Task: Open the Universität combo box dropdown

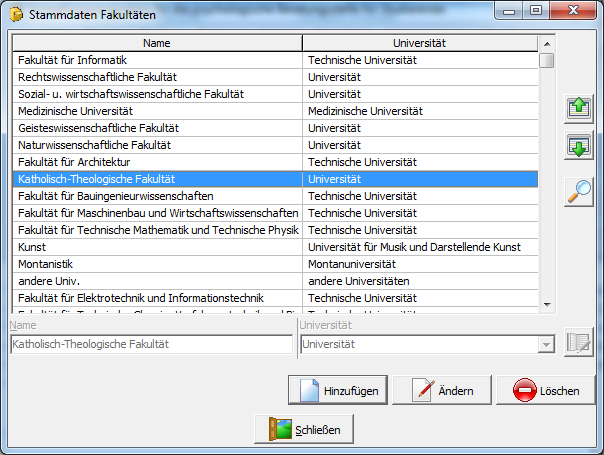Action: point(546,344)
